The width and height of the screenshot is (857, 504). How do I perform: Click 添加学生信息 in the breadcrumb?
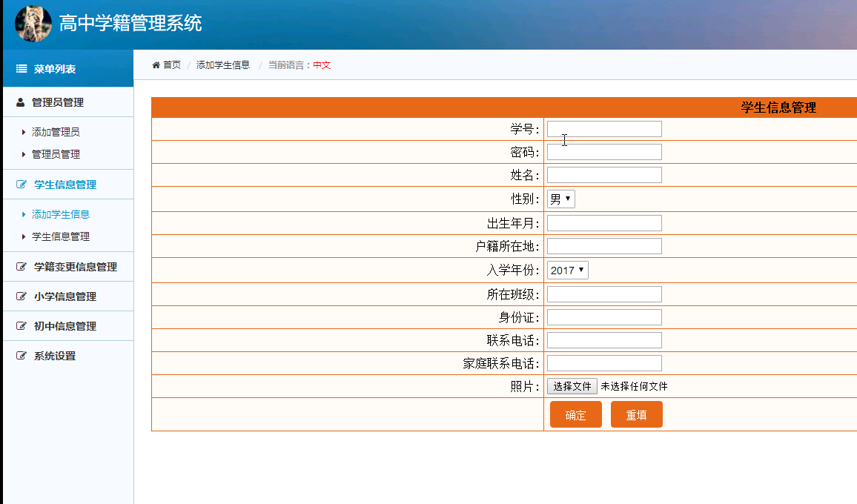[223, 65]
